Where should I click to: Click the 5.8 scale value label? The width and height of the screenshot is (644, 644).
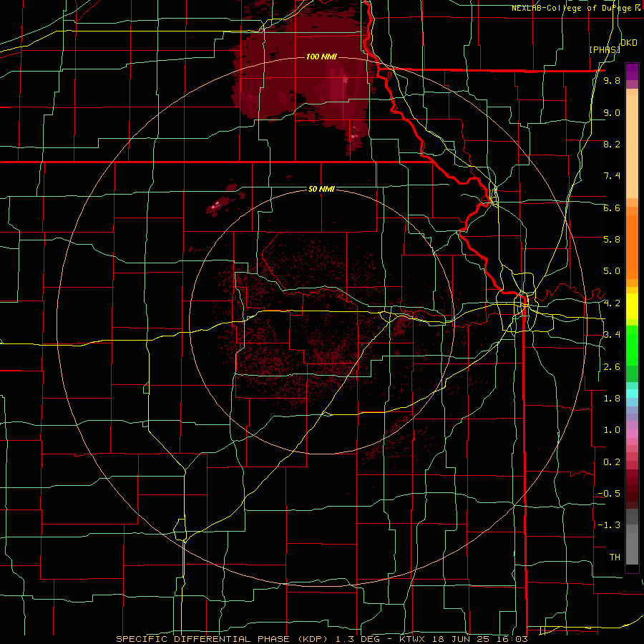(x=612, y=240)
